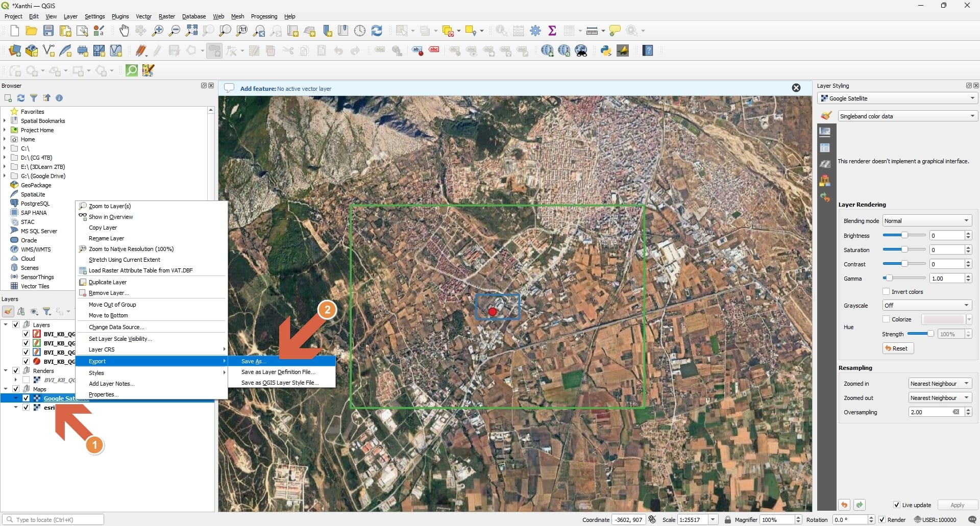Click the Browser panel filter icon
Screen dimensions: 980x526
coord(34,98)
